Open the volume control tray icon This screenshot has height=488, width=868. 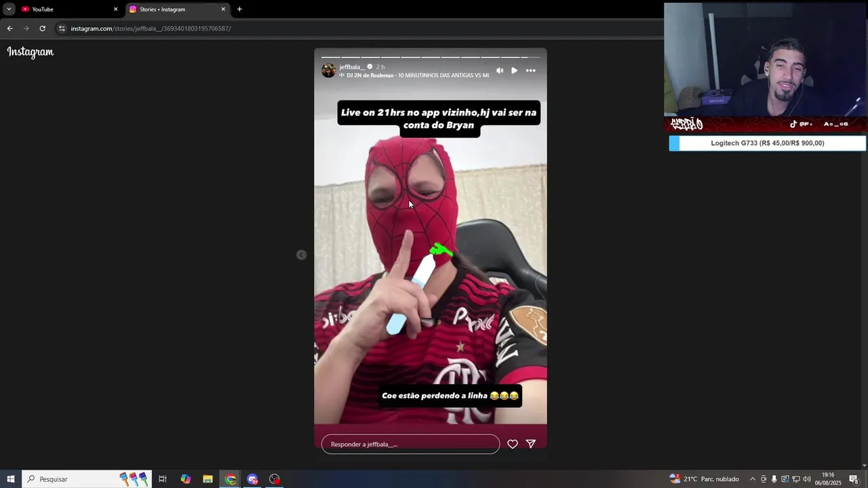[807, 479]
